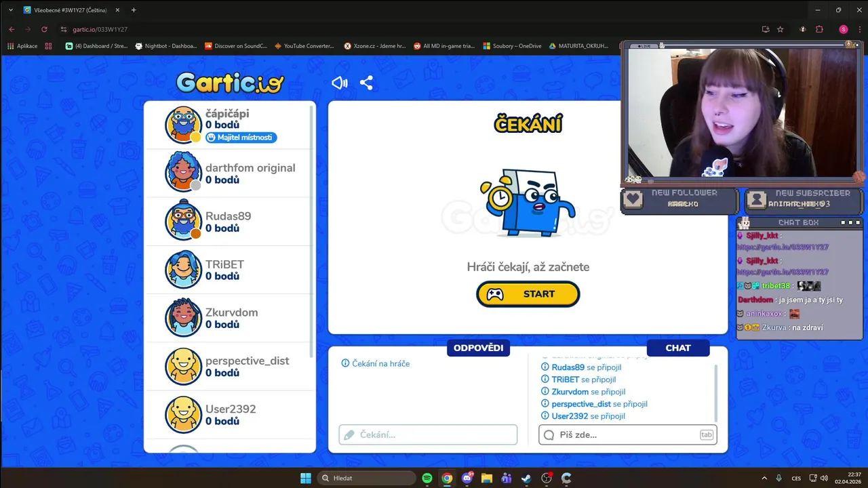
Task: Select player Zkurvdom avatar
Action: (183, 318)
